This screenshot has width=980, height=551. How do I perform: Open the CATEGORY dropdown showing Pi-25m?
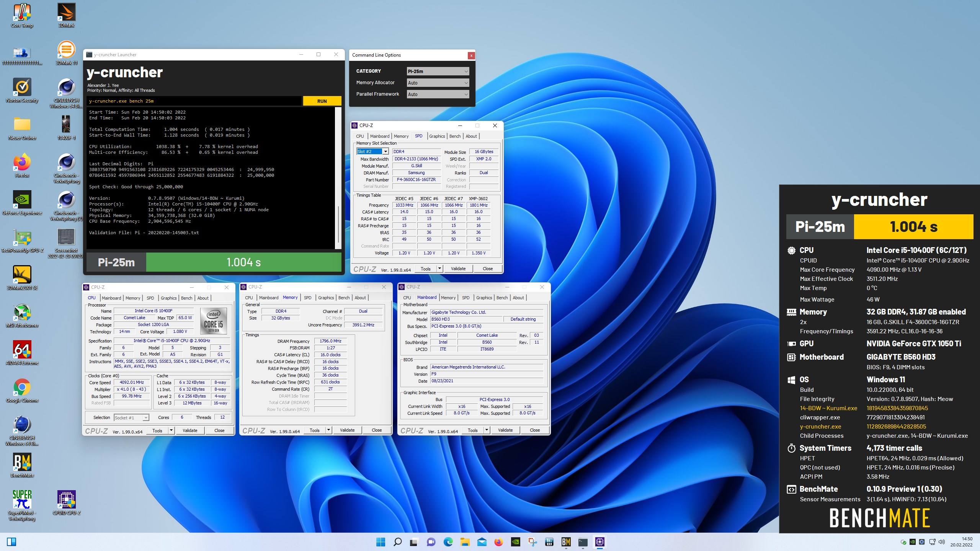438,71
